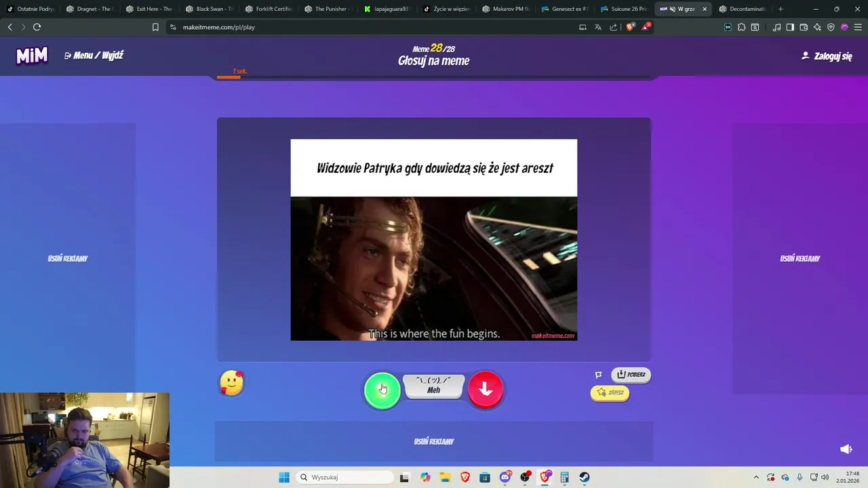Click Usuń reklamy on right banner

[x=800, y=258]
